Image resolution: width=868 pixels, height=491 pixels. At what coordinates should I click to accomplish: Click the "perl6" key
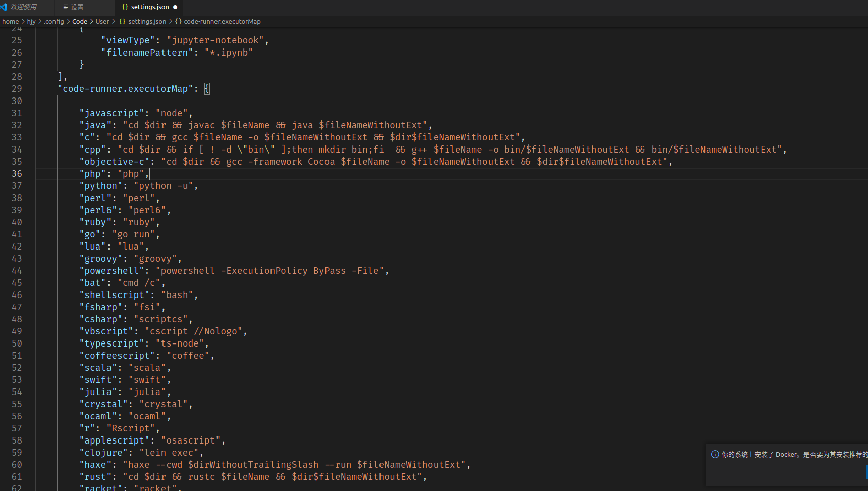click(98, 210)
